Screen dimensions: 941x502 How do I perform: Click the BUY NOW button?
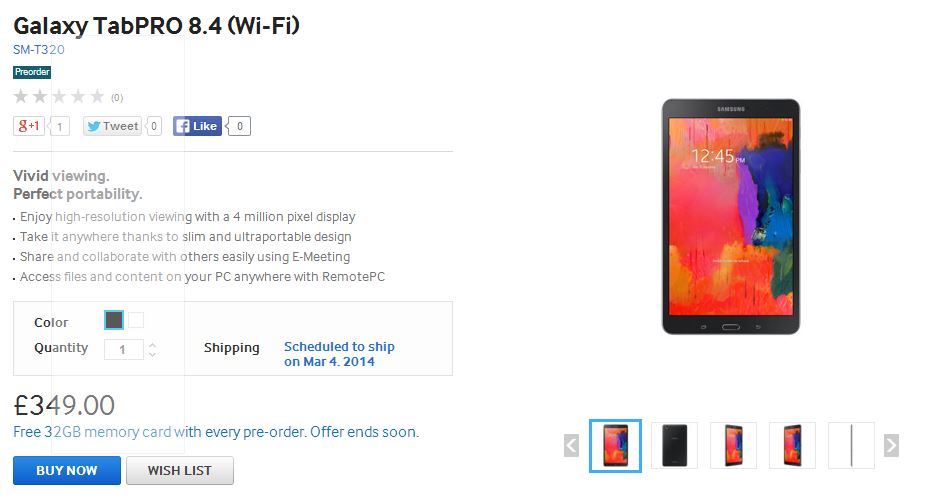(67, 470)
